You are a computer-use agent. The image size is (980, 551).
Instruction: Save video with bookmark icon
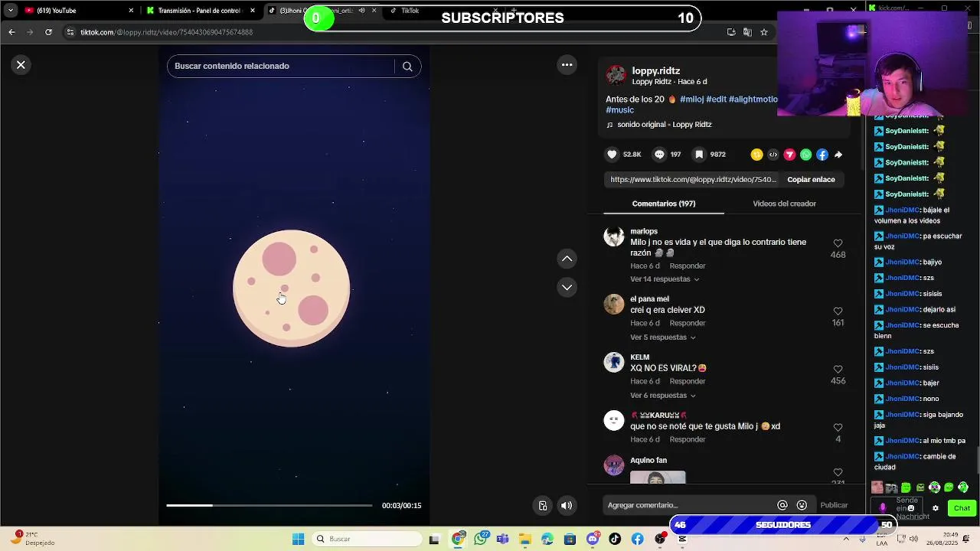pyautogui.click(x=699, y=155)
